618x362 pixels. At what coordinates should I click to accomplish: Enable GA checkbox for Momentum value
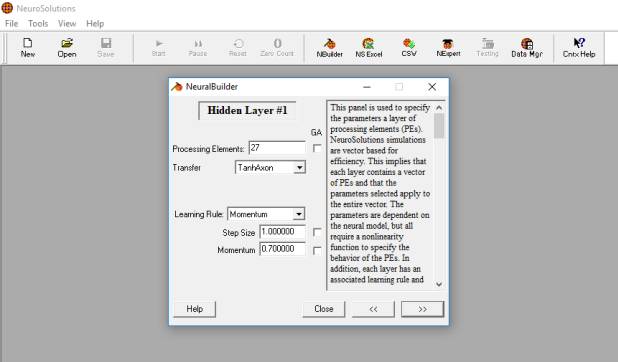317,250
